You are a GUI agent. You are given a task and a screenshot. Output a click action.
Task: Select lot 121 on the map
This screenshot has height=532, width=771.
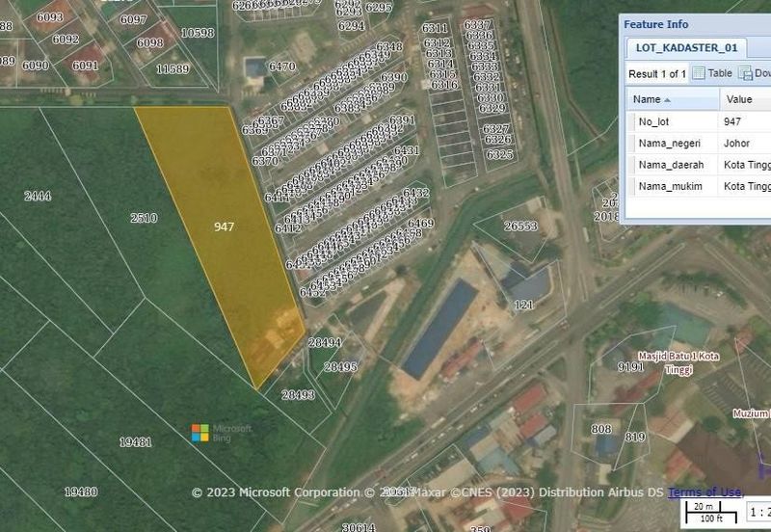523,305
